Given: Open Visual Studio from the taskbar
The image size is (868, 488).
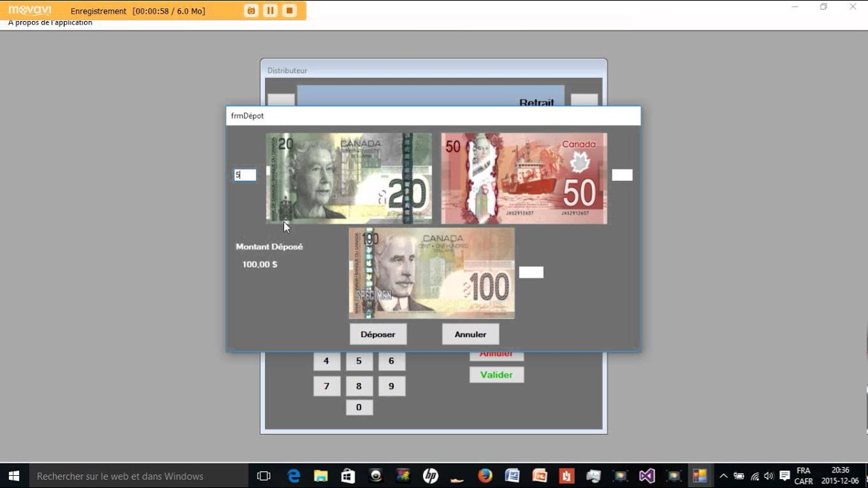Looking at the screenshot, I should coord(647,476).
